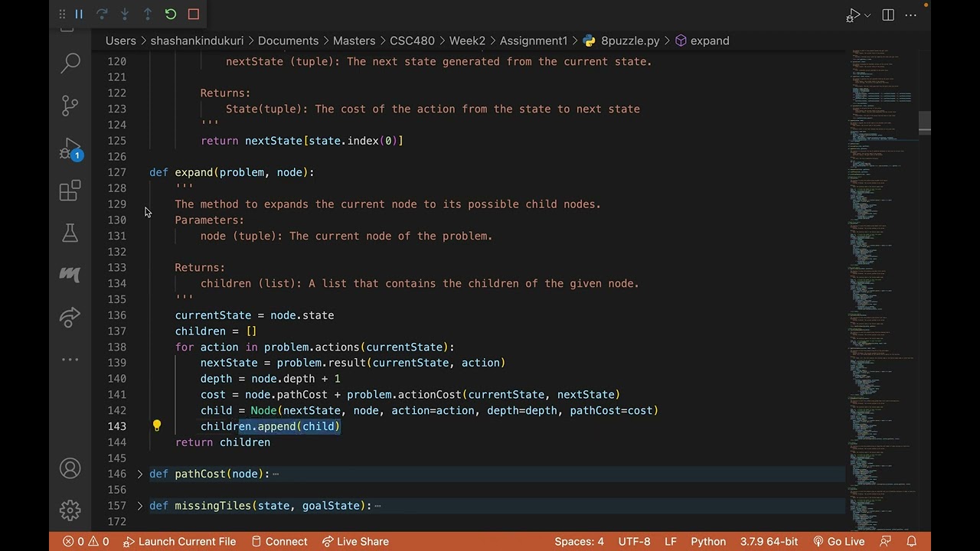Open the Extensions view
Viewport: 980px width, 551px height.
click(70, 191)
